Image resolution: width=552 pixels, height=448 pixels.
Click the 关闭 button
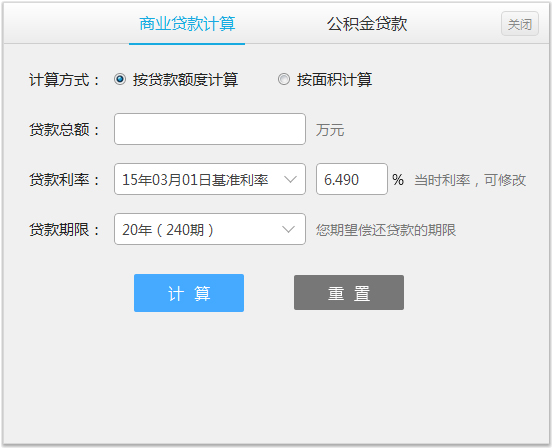[x=520, y=24]
